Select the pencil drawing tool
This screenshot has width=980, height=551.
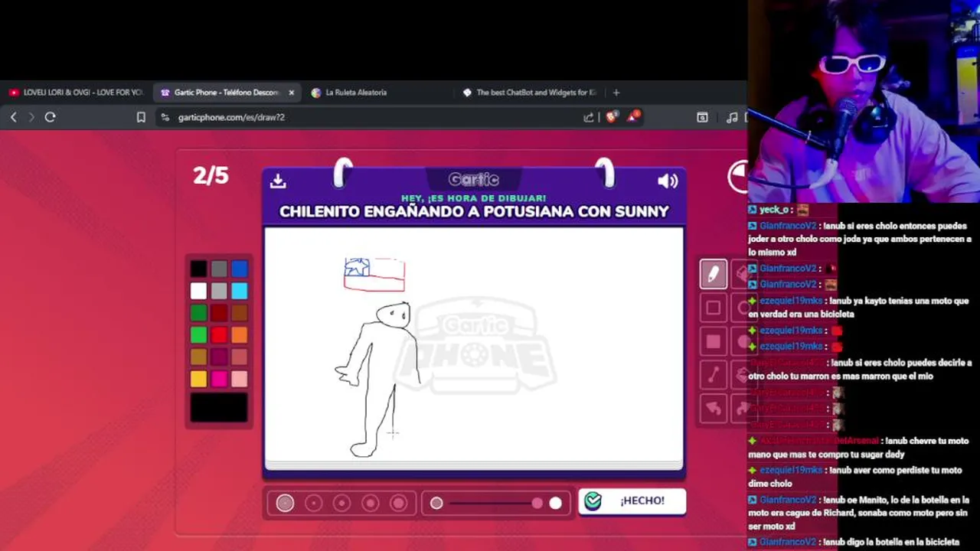[x=713, y=274]
